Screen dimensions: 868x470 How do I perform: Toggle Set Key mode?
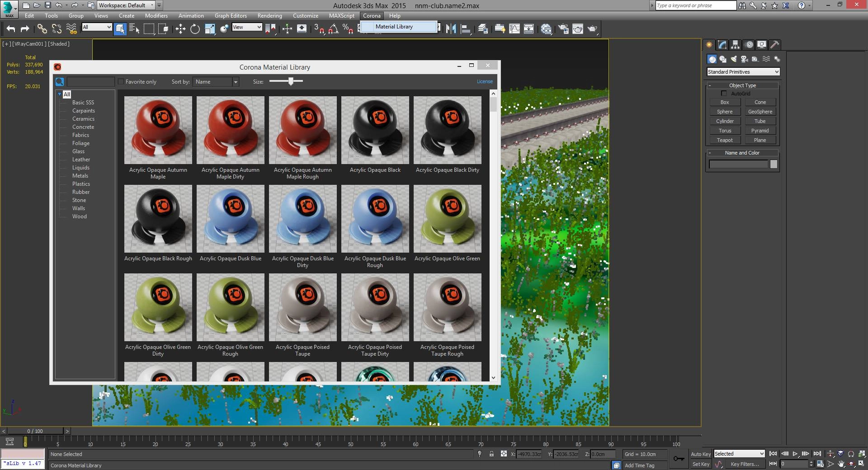(700, 464)
